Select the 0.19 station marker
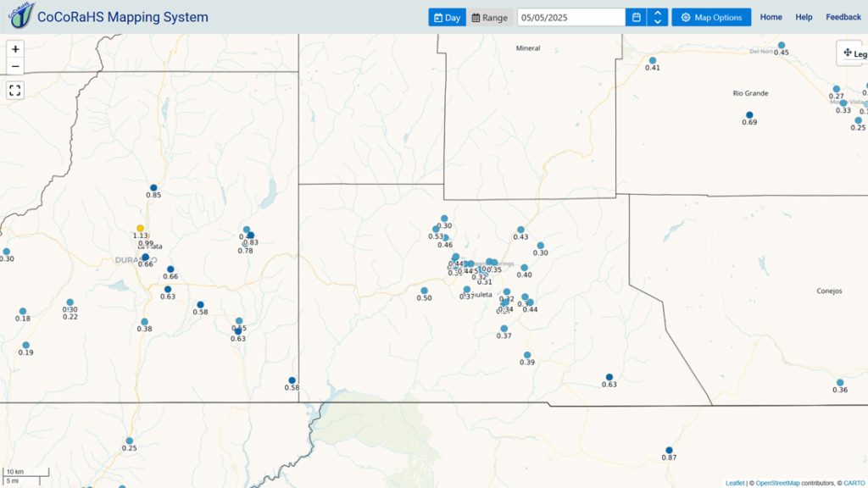The height and width of the screenshot is (488, 868). (x=25, y=346)
